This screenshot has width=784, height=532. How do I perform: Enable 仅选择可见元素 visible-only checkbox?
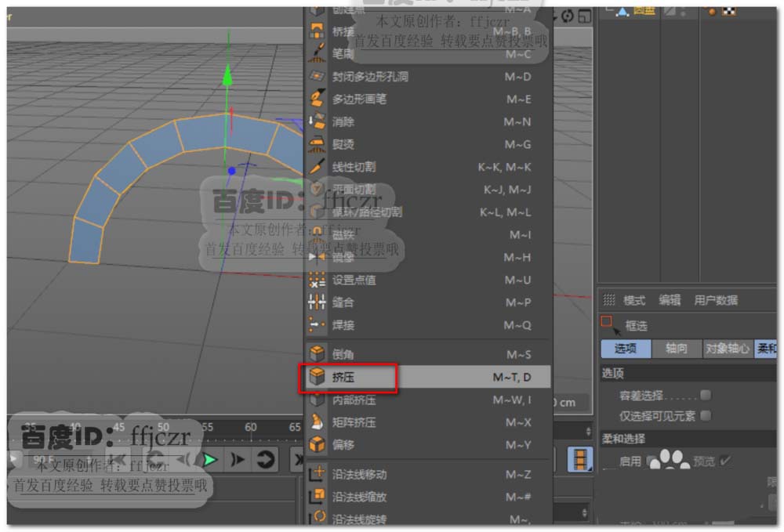(706, 415)
